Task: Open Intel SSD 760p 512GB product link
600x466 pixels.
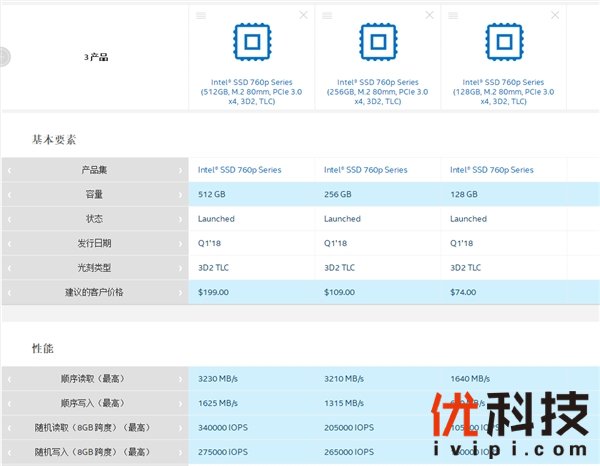Action: [251, 92]
